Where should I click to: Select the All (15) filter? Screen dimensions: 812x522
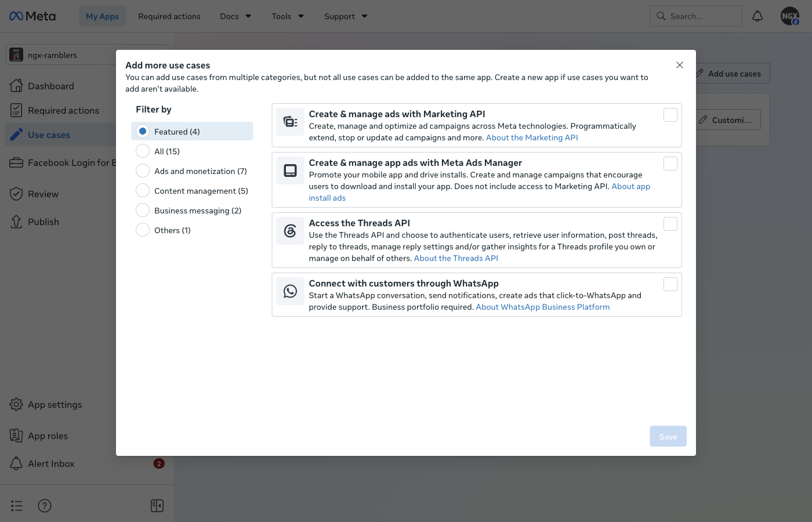192,151
